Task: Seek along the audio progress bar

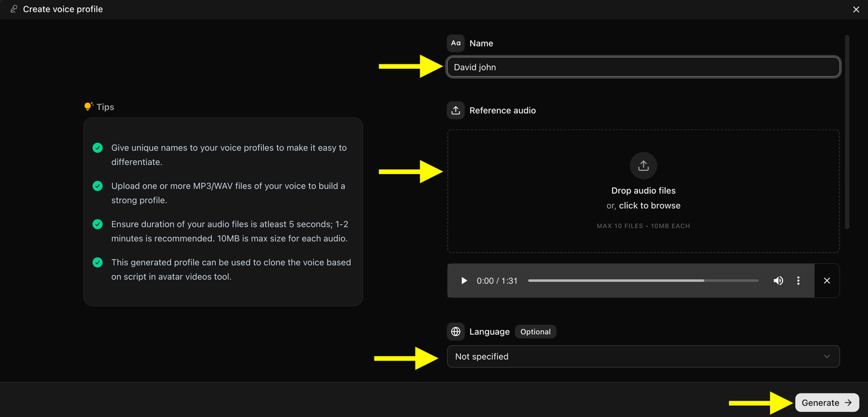Action: [x=643, y=281]
